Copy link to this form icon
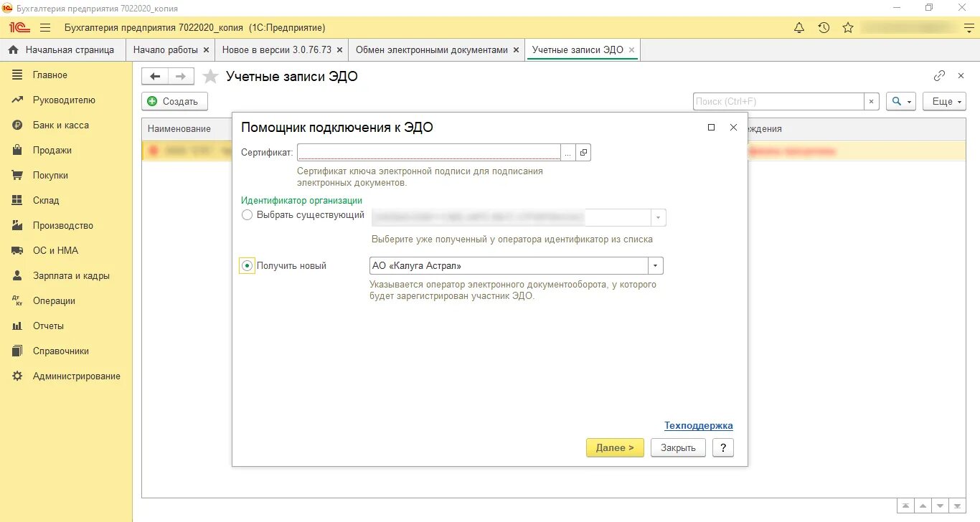Image resolution: width=980 pixels, height=522 pixels. pyautogui.click(x=939, y=75)
